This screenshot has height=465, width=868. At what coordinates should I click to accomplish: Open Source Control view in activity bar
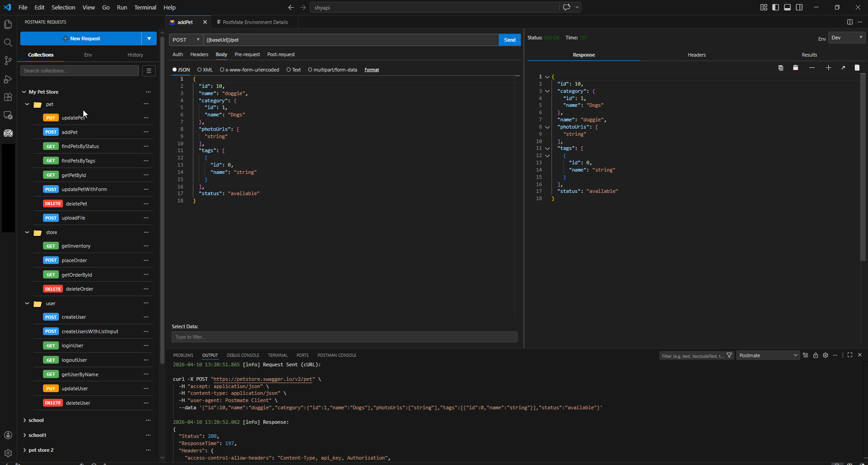pyautogui.click(x=8, y=61)
